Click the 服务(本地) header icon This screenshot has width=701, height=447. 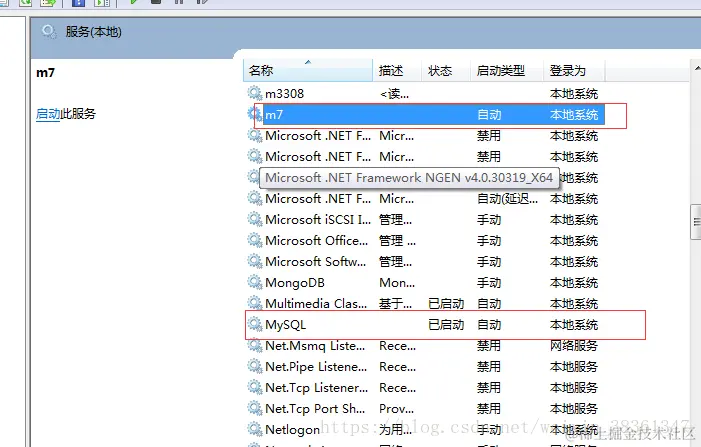coord(49,32)
